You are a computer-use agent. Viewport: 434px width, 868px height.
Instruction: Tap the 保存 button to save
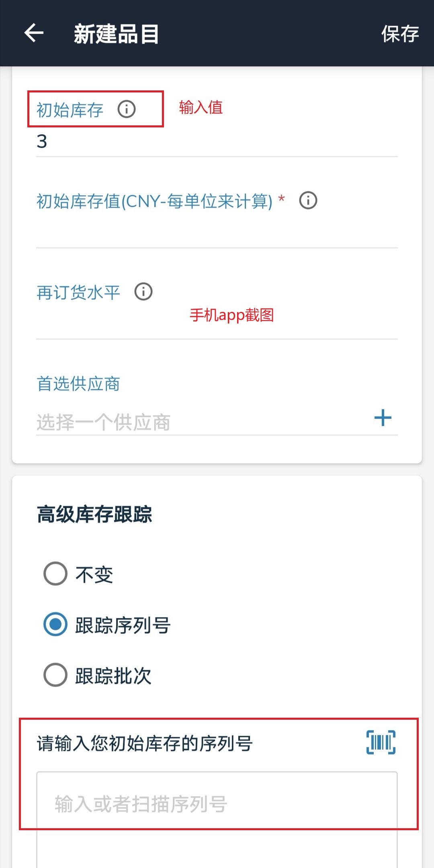400,34
